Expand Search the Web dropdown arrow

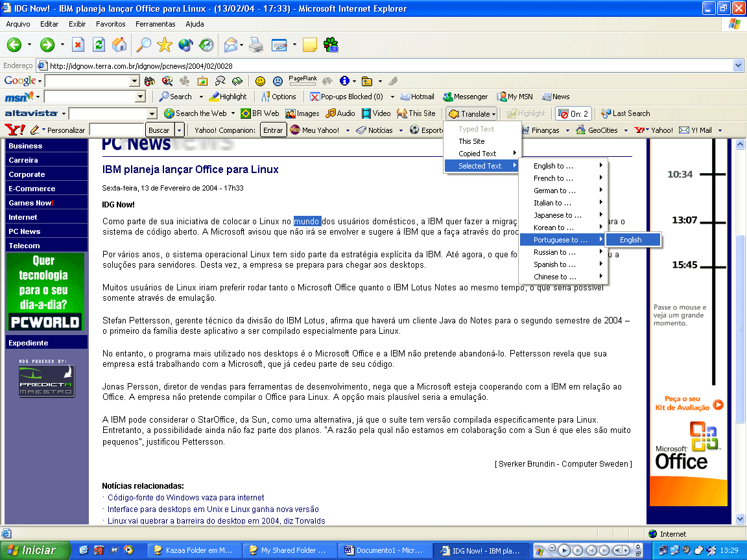pos(233,113)
